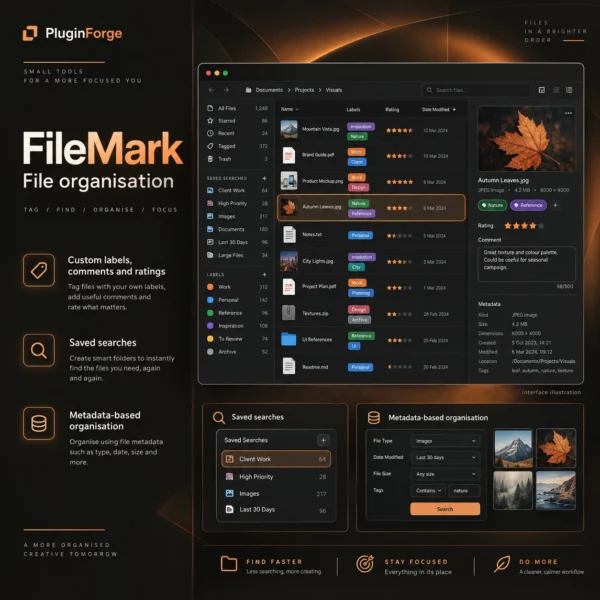Open Starred files in the sidebar
This screenshot has width=600, height=600.
[237, 121]
